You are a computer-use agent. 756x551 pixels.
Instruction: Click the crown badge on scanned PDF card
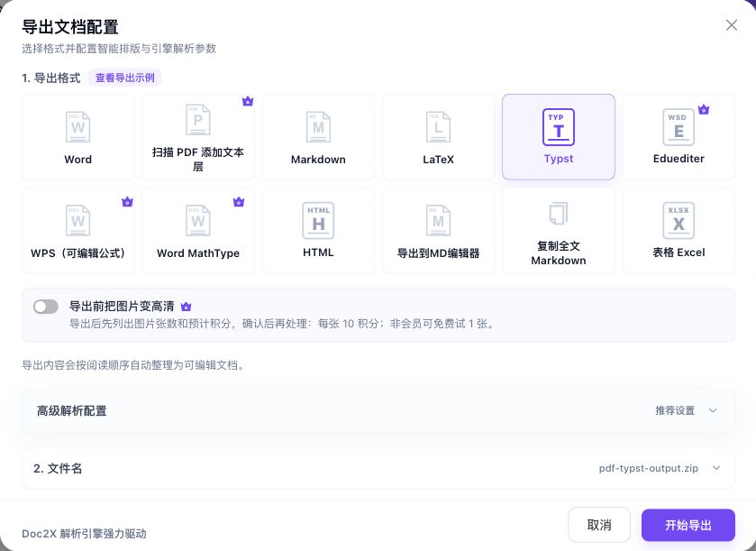click(248, 101)
